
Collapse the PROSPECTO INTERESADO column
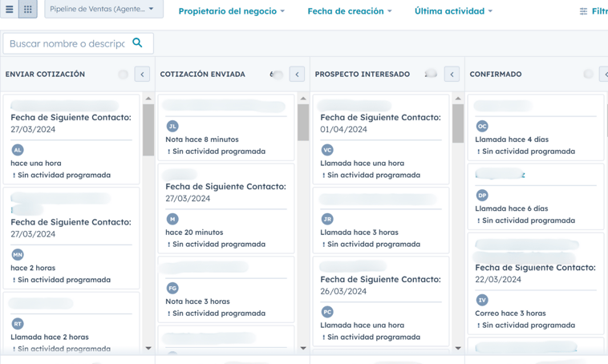coord(452,74)
